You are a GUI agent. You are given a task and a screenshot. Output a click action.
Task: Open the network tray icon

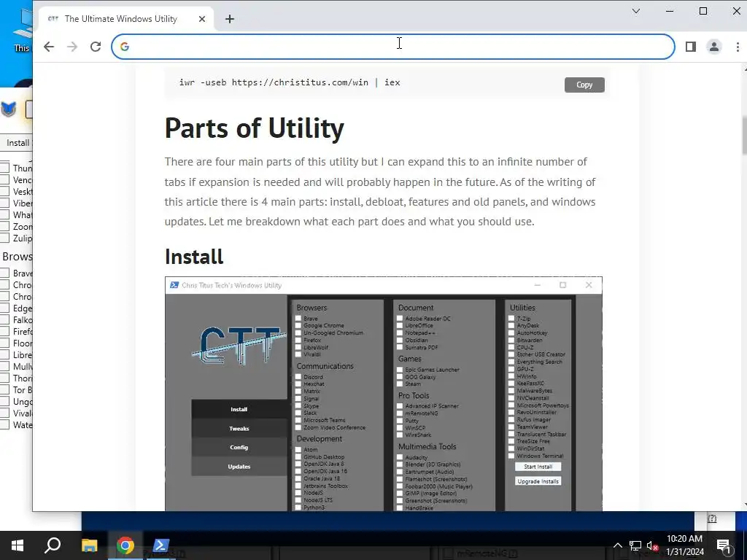tap(635, 545)
